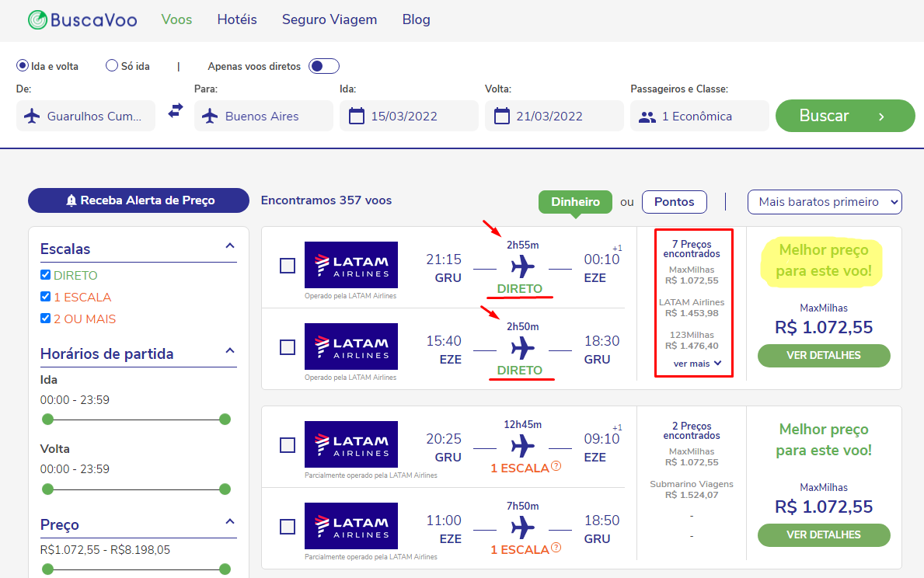Toggle Apenas voos diretos switch
The width and height of the screenshot is (924, 578).
point(323,66)
